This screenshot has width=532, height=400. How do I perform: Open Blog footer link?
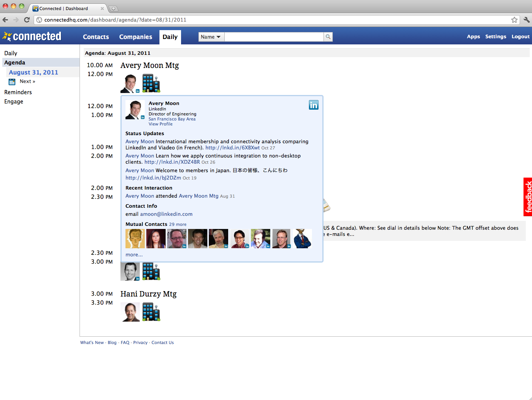pyautogui.click(x=112, y=342)
